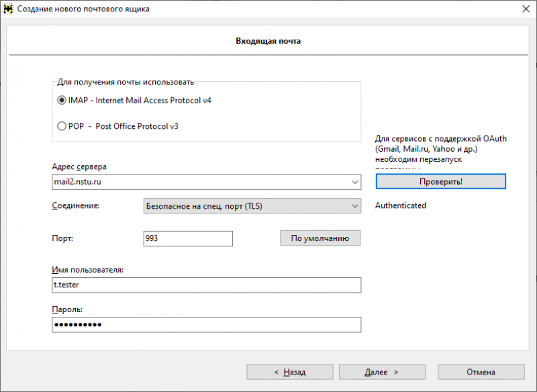The image size is (537, 392).
Task: Cancel setup with the Отмена button
Action: pyautogui.click(x=481, y=372)
